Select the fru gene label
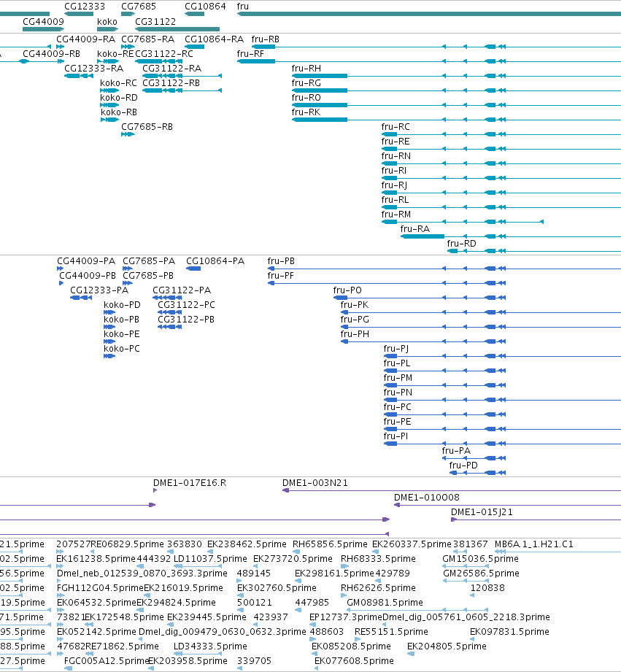This screenshot has height=672, width=621. click(242, 7)
